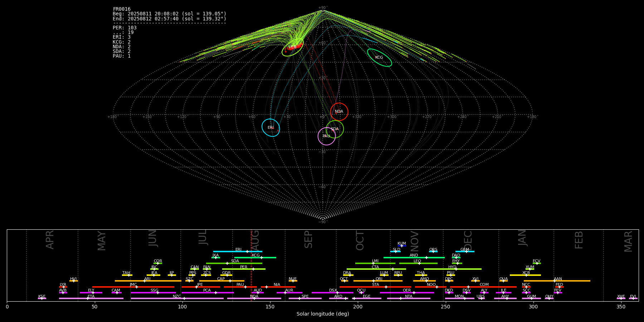Select the 'SDA: 2' legend entry
644x322 pixels.
[x=122, y=52]
